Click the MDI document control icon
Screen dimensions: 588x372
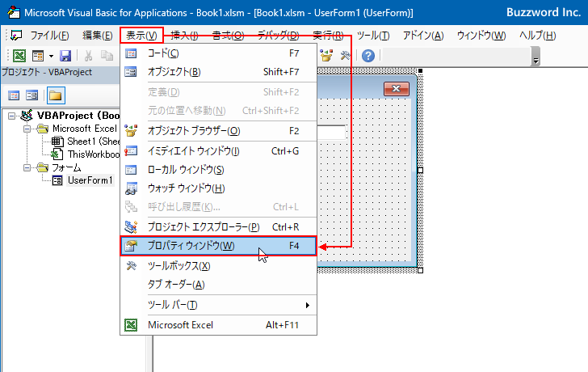coord(16,36)
